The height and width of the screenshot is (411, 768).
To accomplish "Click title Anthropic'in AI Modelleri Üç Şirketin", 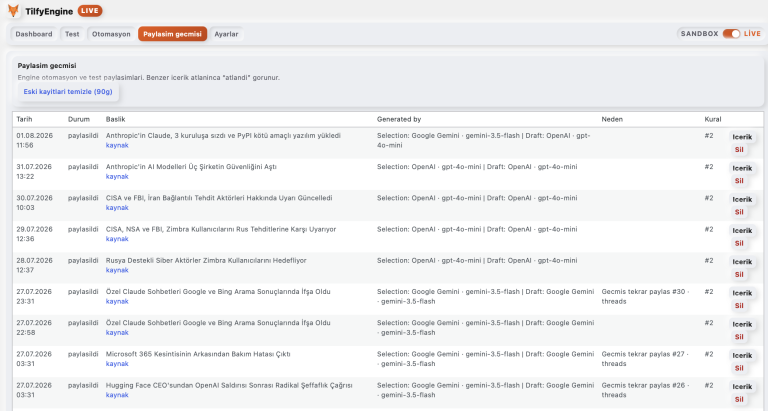I will tap(191, 167).
